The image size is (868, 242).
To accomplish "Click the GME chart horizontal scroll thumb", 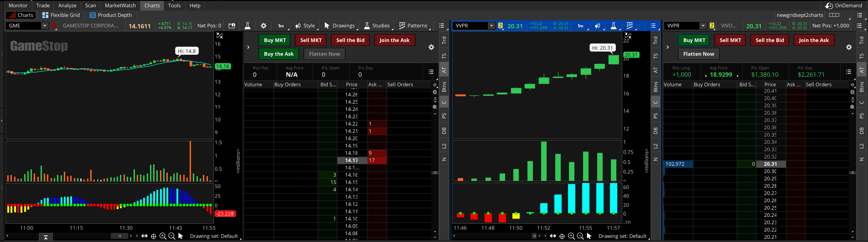I will click(x=119, y=236).
